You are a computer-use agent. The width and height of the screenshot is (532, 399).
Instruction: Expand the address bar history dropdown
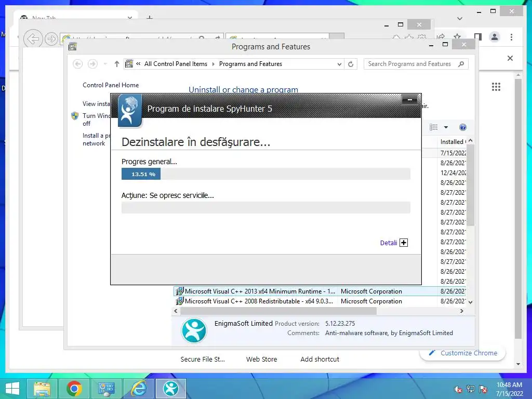[339, 64]
